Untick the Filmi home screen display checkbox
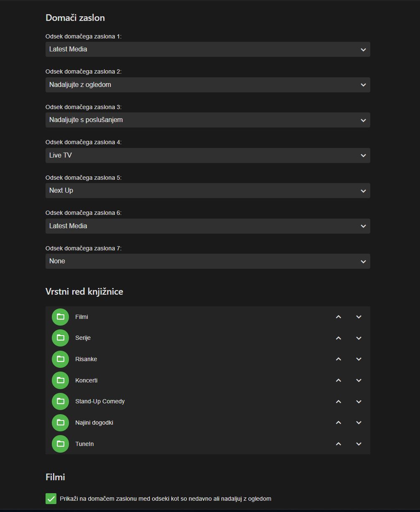420x512 pixels. [x=51, y=499]
